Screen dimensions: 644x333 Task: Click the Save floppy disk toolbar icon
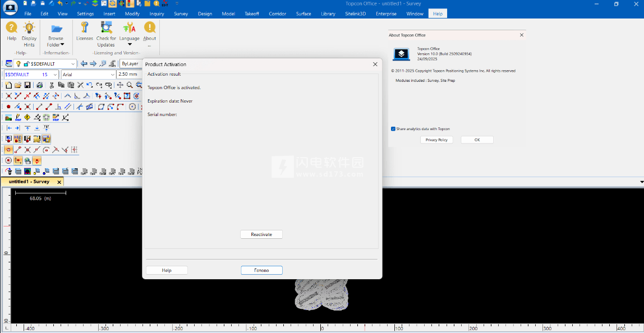coord(26,85)
